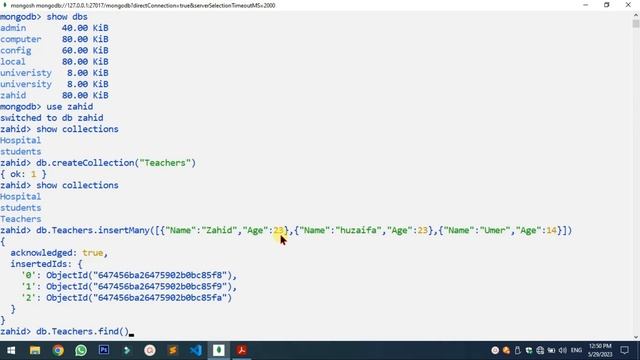Click ObjectId ending in 85f8
The image size is (640, 360).
coord(139,276)
